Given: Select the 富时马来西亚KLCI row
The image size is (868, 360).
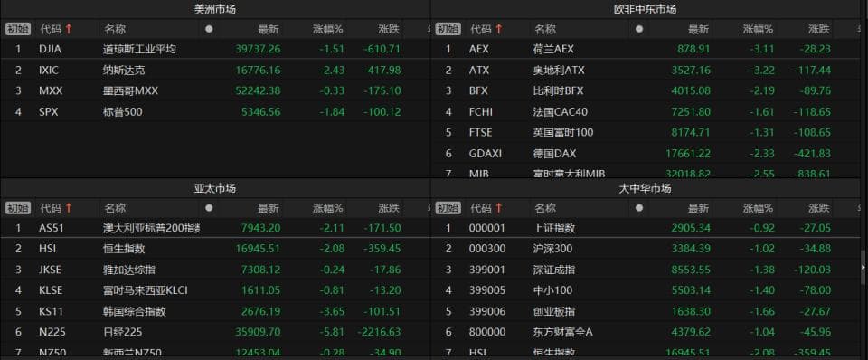Looking at the screenshot, I should coord(215,290).
